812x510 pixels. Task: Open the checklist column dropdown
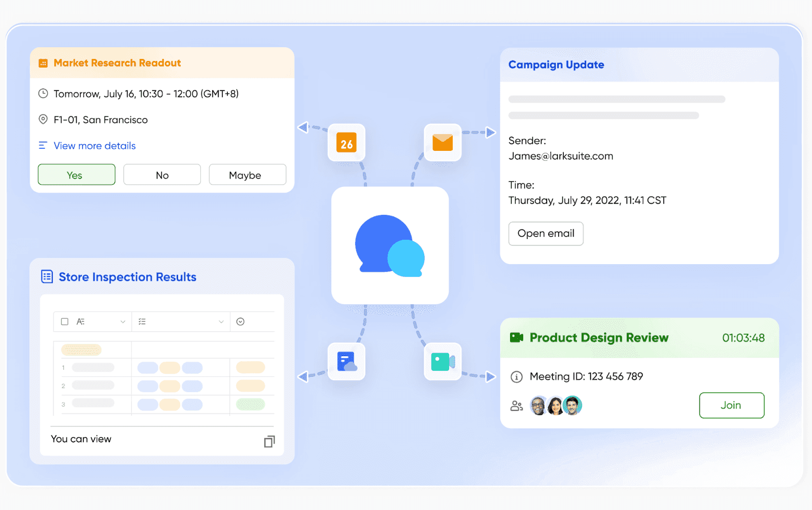point(221,322)
